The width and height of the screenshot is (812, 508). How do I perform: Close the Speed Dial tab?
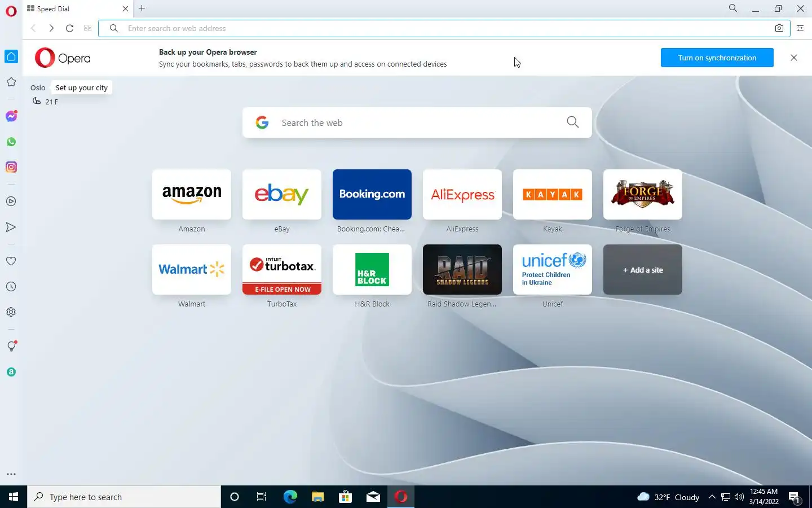click(x=125, y=8)
